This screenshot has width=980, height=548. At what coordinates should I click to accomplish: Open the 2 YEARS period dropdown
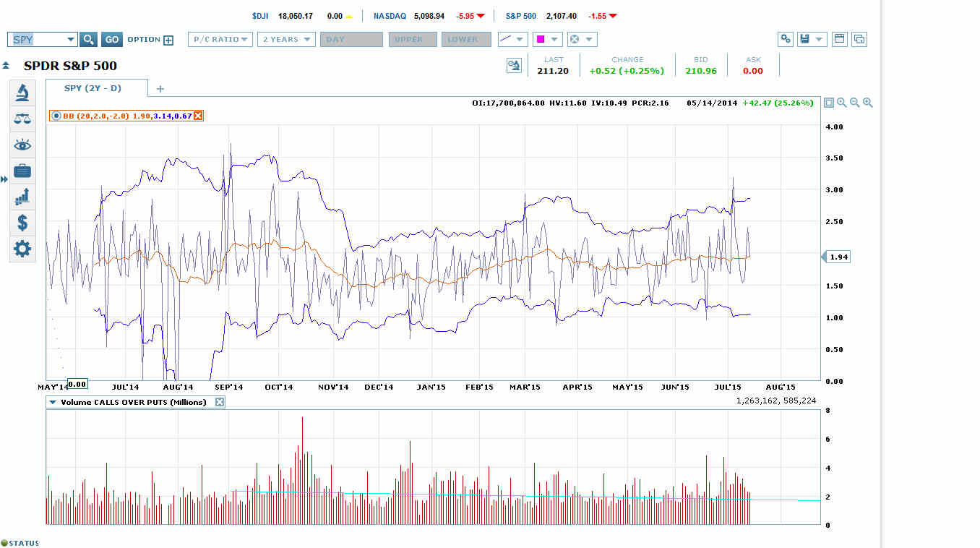click(x=286, y=40)
